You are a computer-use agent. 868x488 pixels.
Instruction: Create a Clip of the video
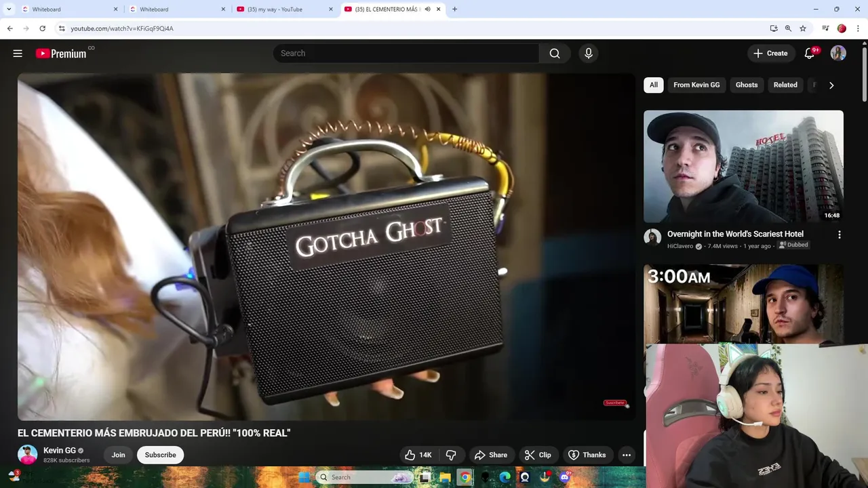(x=538, y=455)
